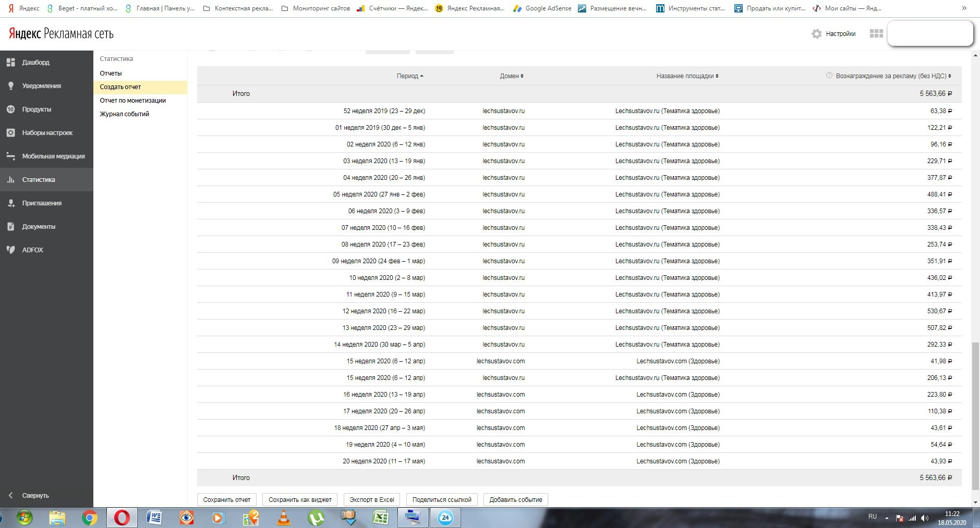Open the Yandex services grid icon
Image resolution: width=980 pixels, height=528 pixels.
876,34
